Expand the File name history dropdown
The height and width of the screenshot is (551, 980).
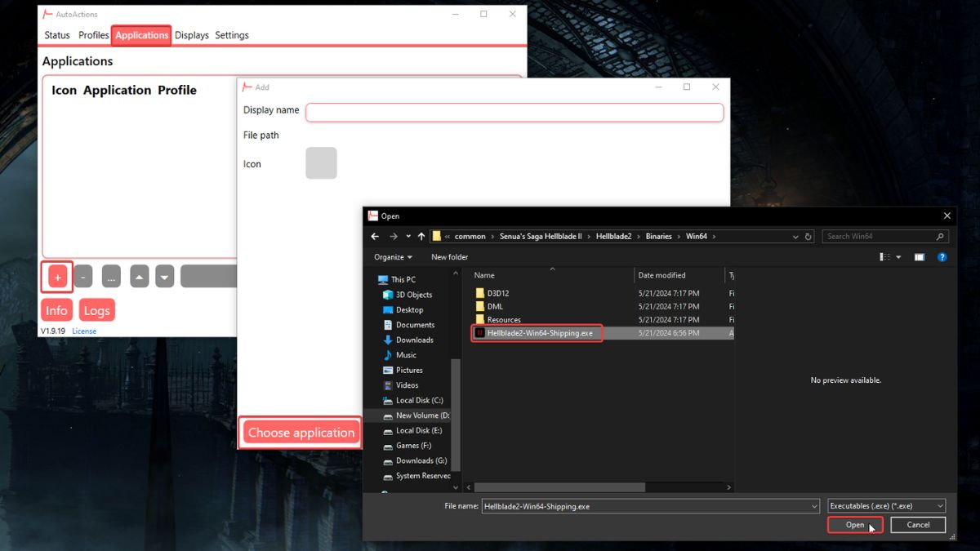coord(814,506)
